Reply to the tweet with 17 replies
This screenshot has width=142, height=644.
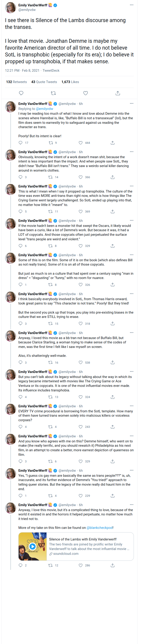click(x=21, y=143)
